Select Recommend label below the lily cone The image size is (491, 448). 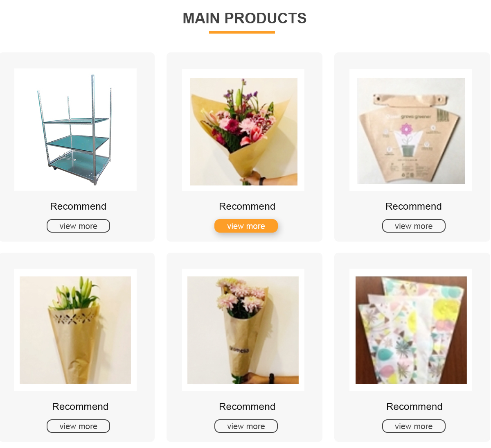80,407
